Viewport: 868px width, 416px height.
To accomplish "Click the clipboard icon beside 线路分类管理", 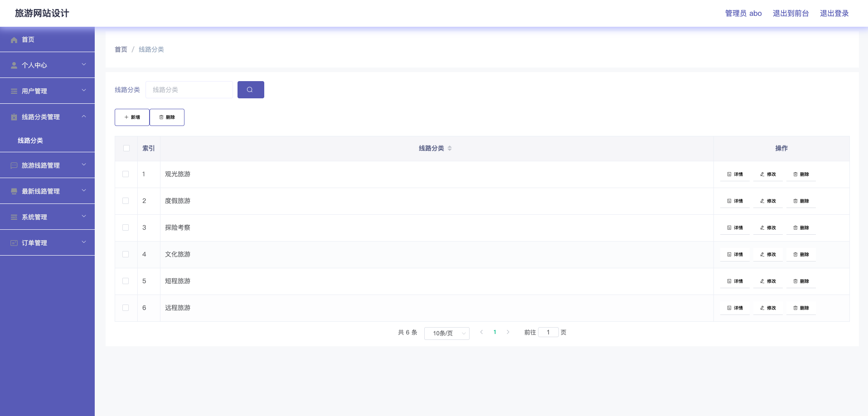I will [14, 117].
